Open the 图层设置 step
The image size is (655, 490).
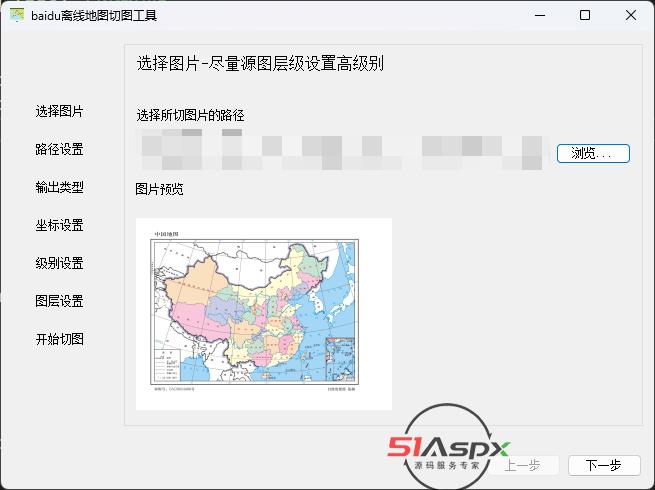[59, 301]
